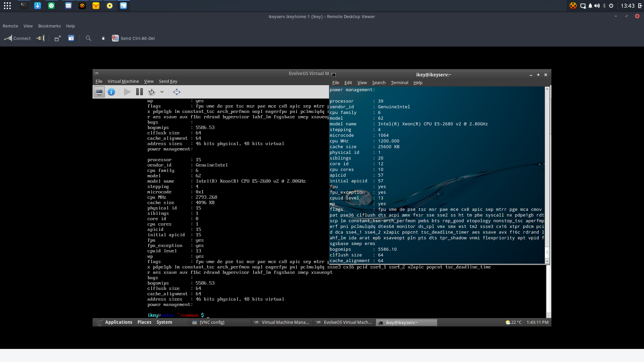
Task: Maximize the ikey@ikeyserv terminal window
Action: [x=538, y=75]
